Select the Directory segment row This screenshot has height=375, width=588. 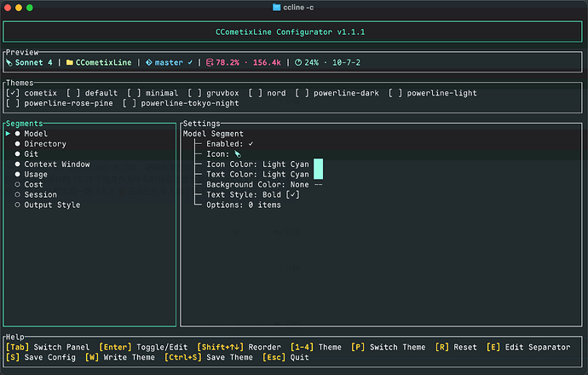(x=89, y=144)
